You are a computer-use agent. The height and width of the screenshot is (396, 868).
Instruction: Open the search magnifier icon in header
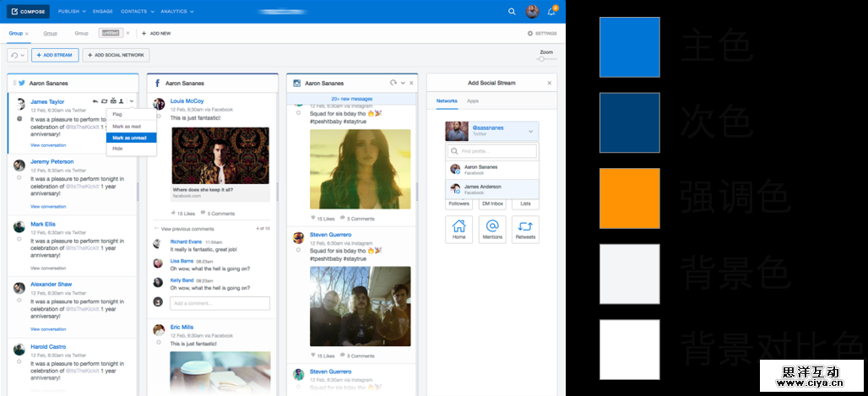pyautogui.click(x=512, y=12)
